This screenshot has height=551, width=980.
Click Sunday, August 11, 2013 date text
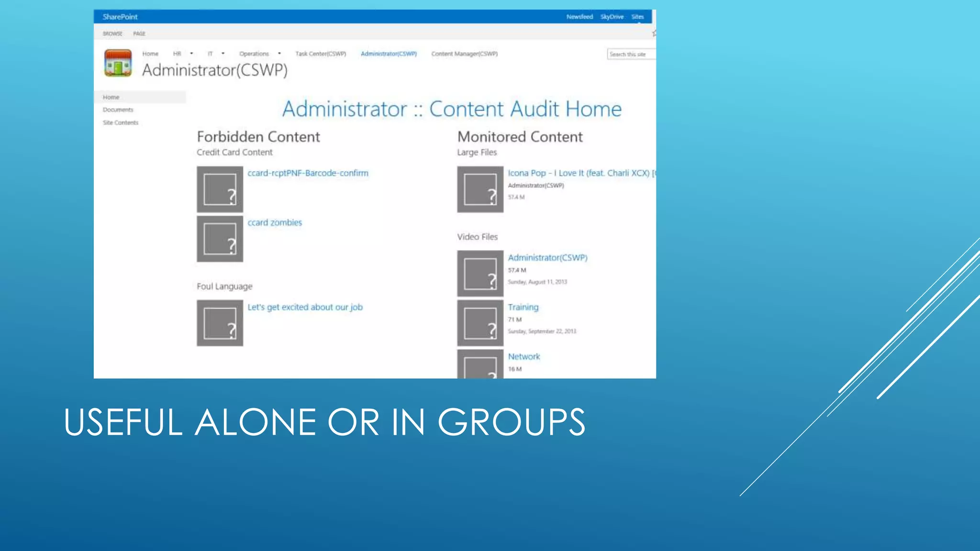537,282
